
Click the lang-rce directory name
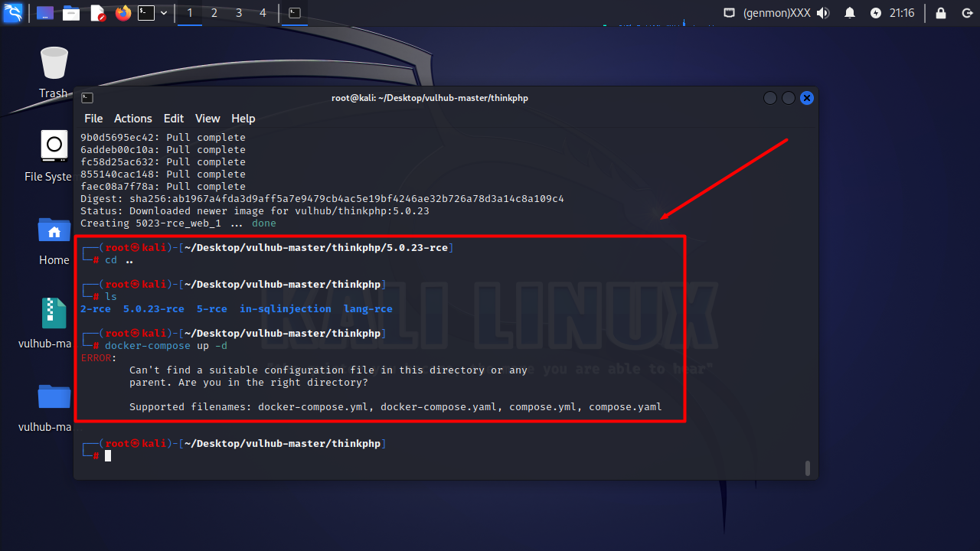(x=368, y=308)
